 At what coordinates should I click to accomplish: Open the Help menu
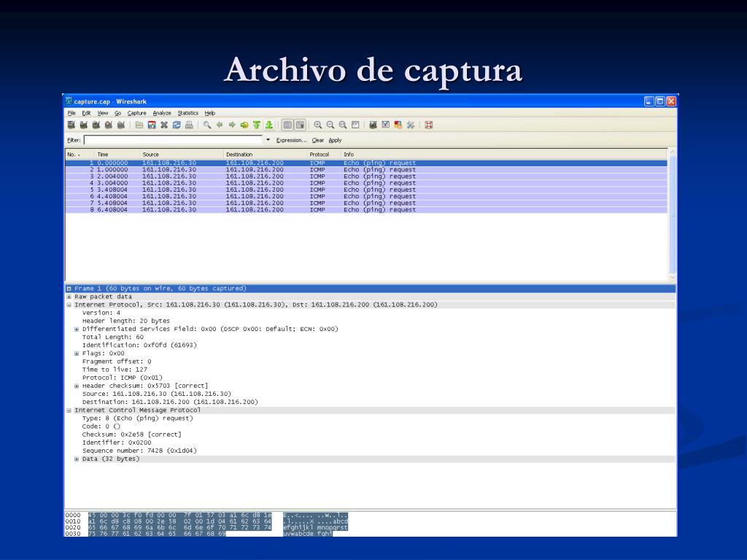[x=210, y=113]
